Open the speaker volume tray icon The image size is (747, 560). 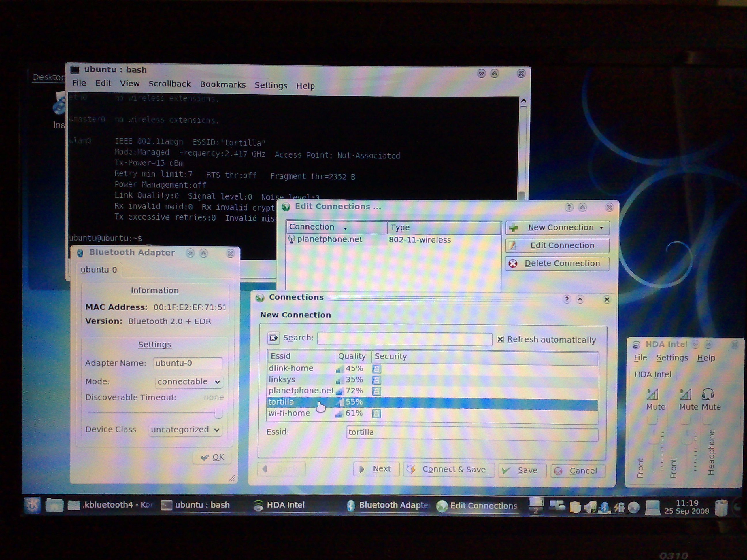590,507
